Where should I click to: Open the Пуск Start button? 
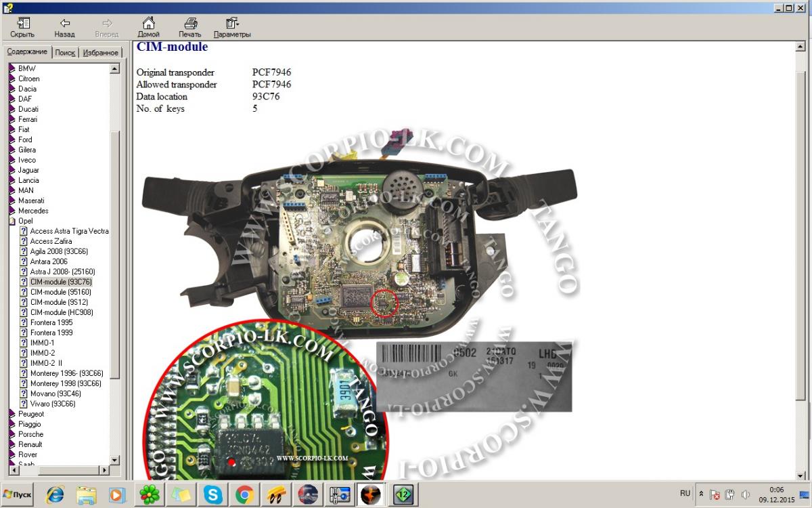18,494
